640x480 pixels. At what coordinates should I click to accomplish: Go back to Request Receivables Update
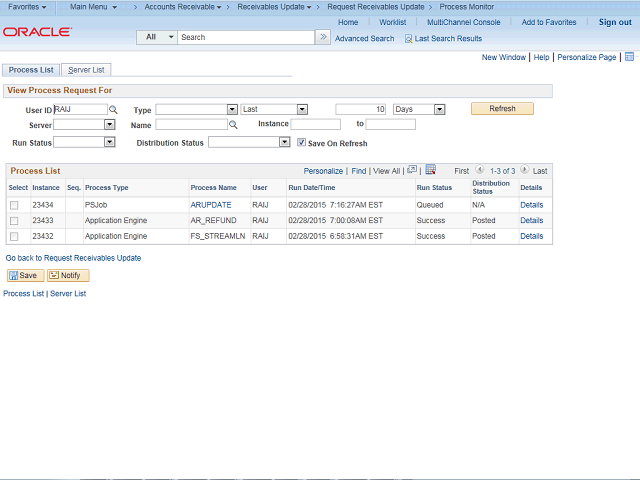coord(73,258)
